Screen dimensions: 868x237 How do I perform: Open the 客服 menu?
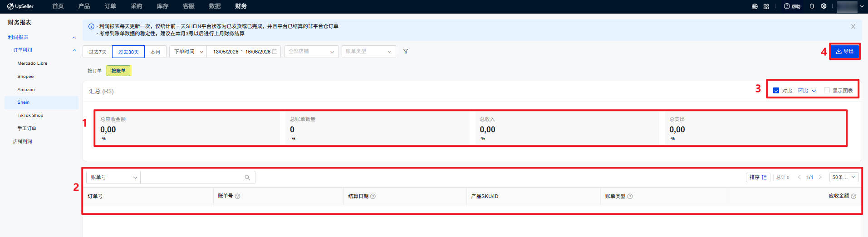click(x=189, y=6)
